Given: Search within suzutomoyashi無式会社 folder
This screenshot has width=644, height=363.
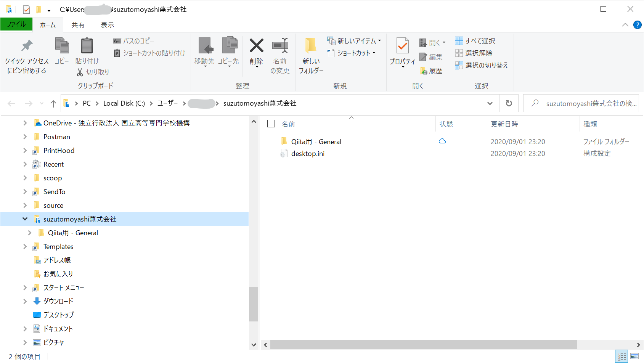Looking at the screenshot, I should [x=581, y=103].
